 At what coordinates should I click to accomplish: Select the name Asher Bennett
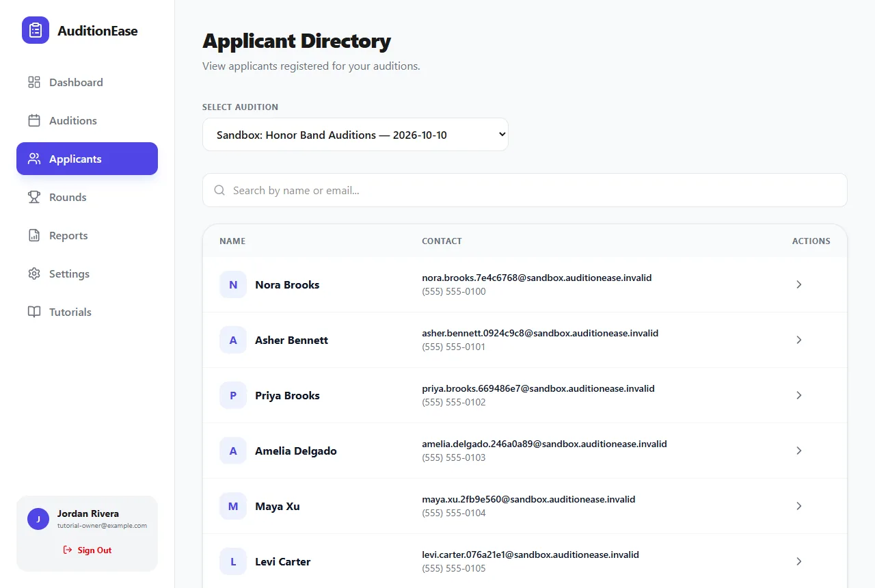pyautogui.click(x=291, y=340)
